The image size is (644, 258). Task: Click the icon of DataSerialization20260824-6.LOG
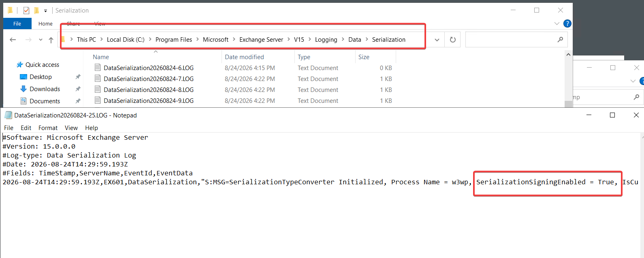point(98,68)
